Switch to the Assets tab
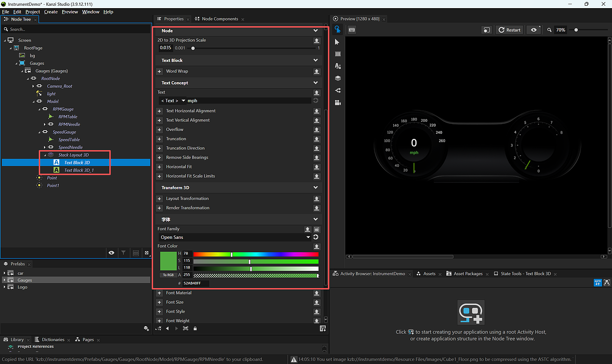The width and height of the screenshot is (612, 364). [429, 274]
